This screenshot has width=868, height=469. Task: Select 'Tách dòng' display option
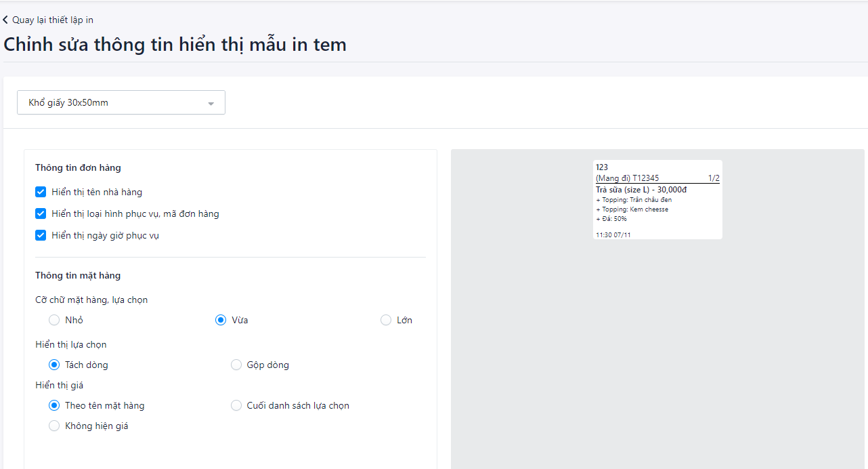click(54, 365)
